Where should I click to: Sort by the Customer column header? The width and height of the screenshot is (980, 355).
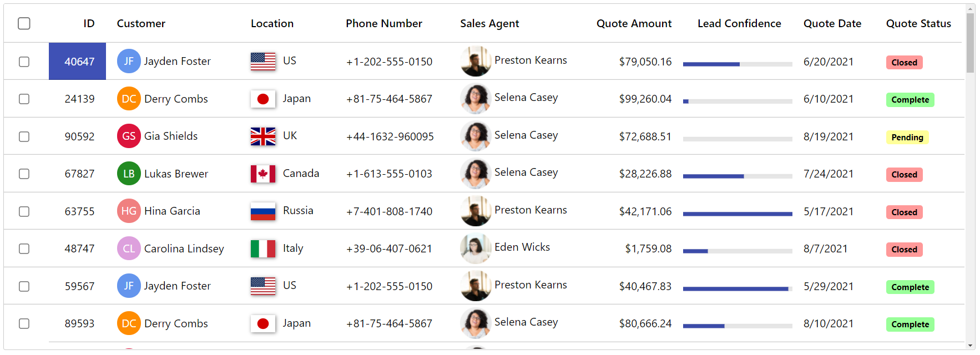[141, 23]
